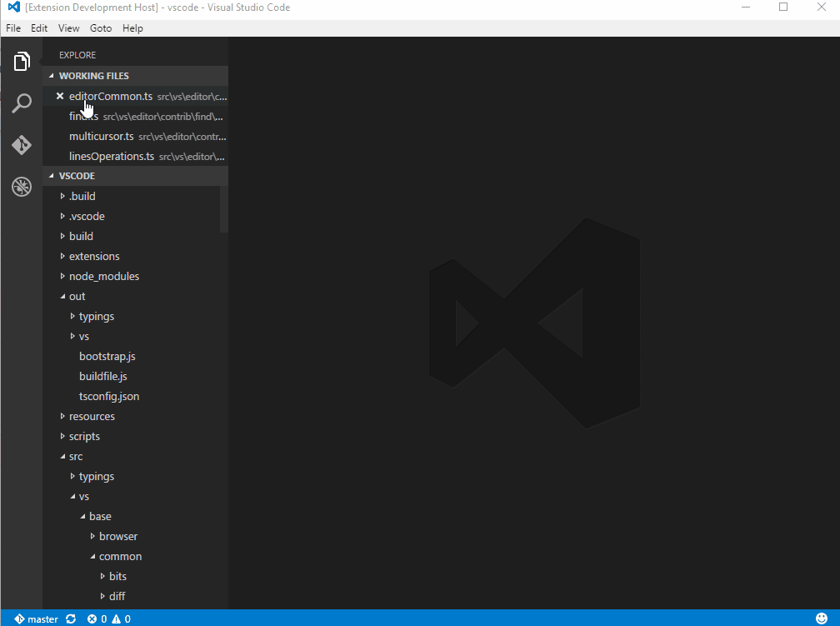Screen dimensions: 840x626
Task: Open the Explorer view icon
Action: pos(22,62)
